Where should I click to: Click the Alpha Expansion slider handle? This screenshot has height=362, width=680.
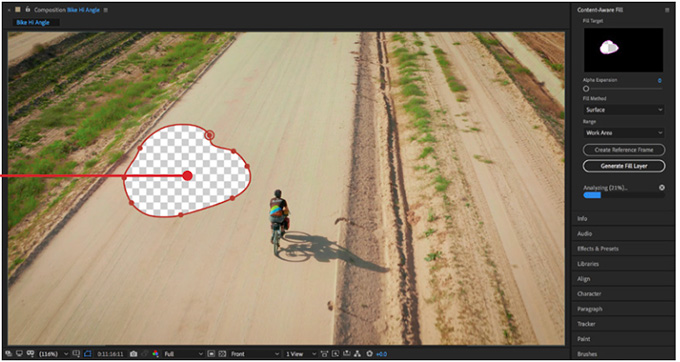pyautogui.click(x=586, y=89)
